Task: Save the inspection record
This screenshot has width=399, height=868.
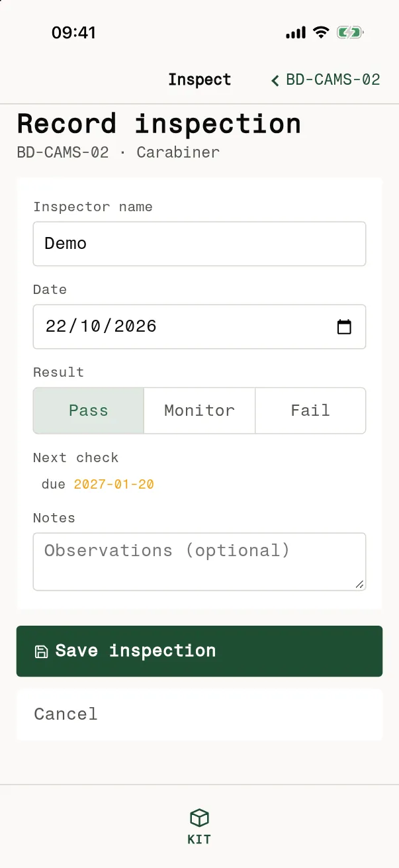Action: pyautogui.click(x=199, y=651)
